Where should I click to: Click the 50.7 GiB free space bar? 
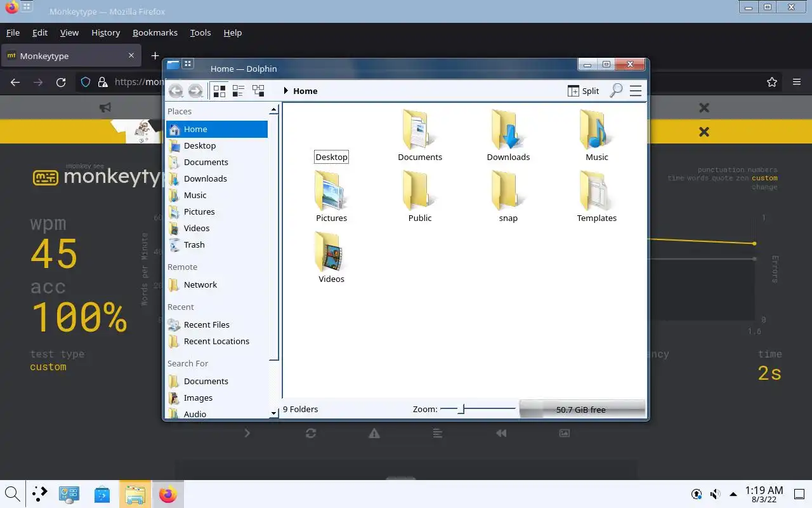coord(582,410)
